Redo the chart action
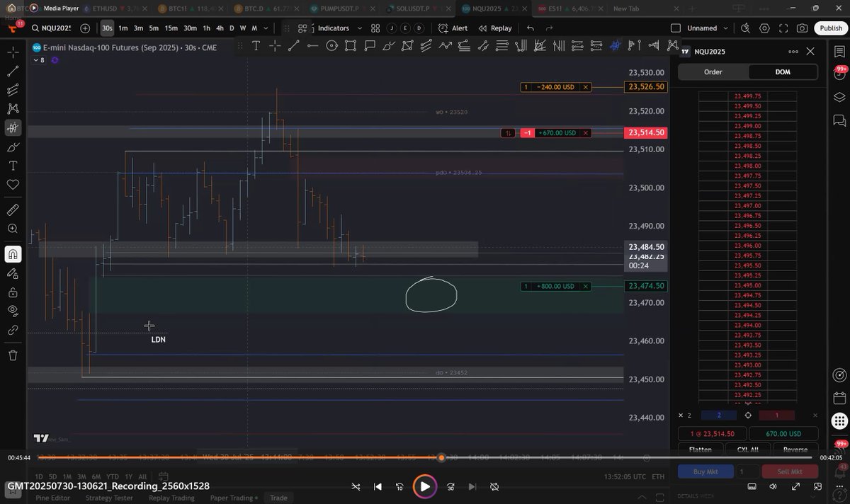The height and width of the screenshot is (504, 850). pos(549,28)
